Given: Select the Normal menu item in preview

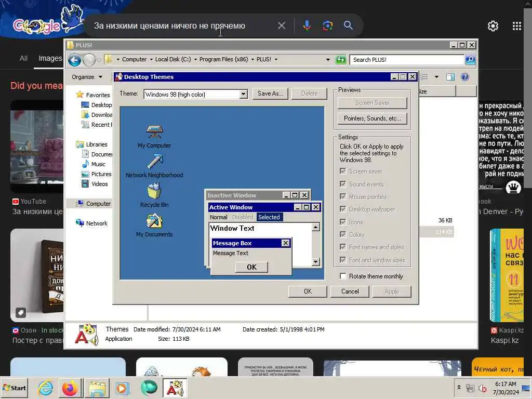Looking at the screenshot, I should (219, 217).
